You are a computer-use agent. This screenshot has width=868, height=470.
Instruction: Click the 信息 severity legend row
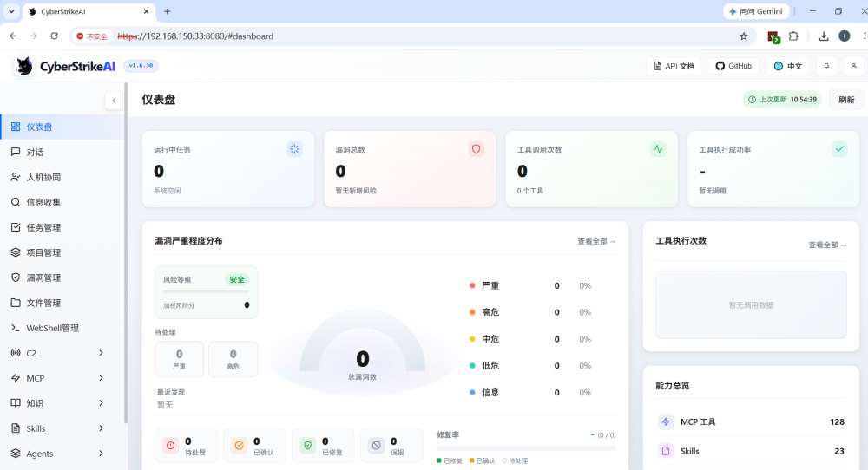pyautogui.click(x=530, y=392)
